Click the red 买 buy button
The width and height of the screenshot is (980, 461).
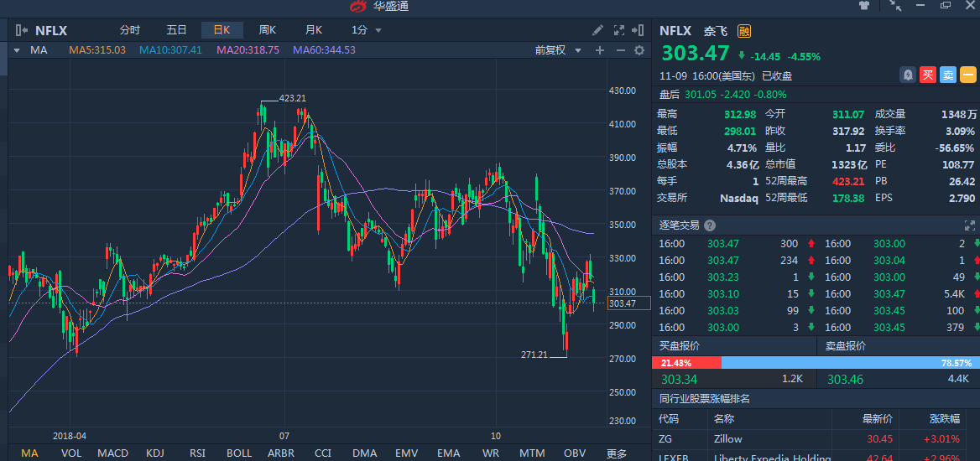tap(928, 75)
